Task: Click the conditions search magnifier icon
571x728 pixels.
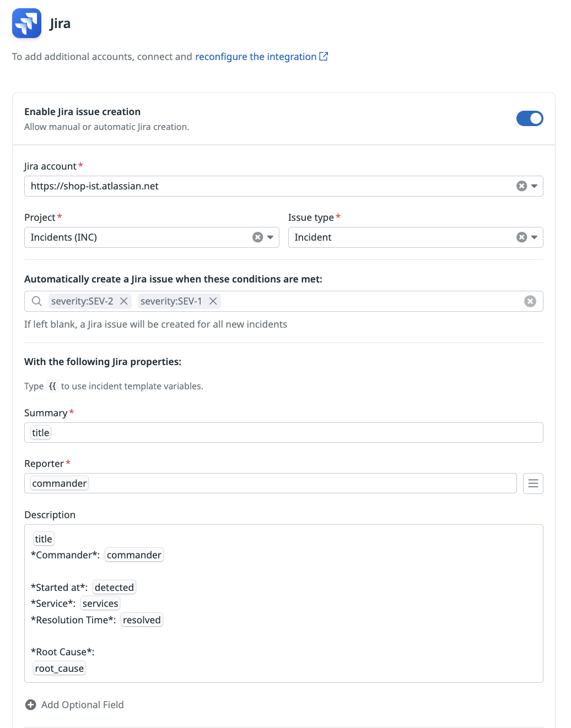Action: pos(37,301)
